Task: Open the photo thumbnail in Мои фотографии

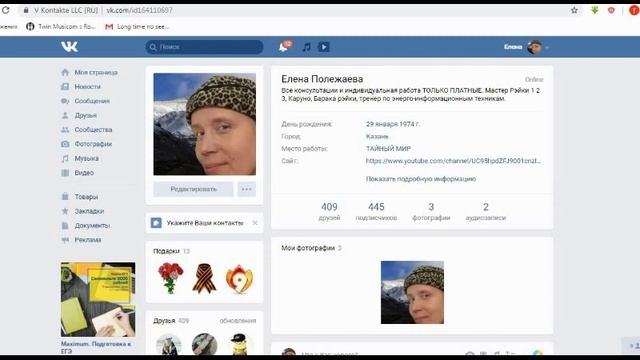Action: pos(412,292)
